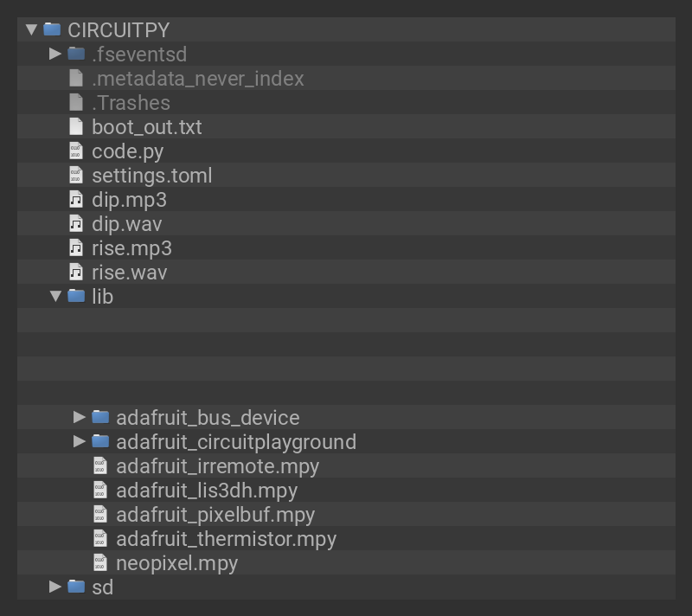Click the neopixel.mpy file icon
The image size is (692, 616).
click(100, 562)
